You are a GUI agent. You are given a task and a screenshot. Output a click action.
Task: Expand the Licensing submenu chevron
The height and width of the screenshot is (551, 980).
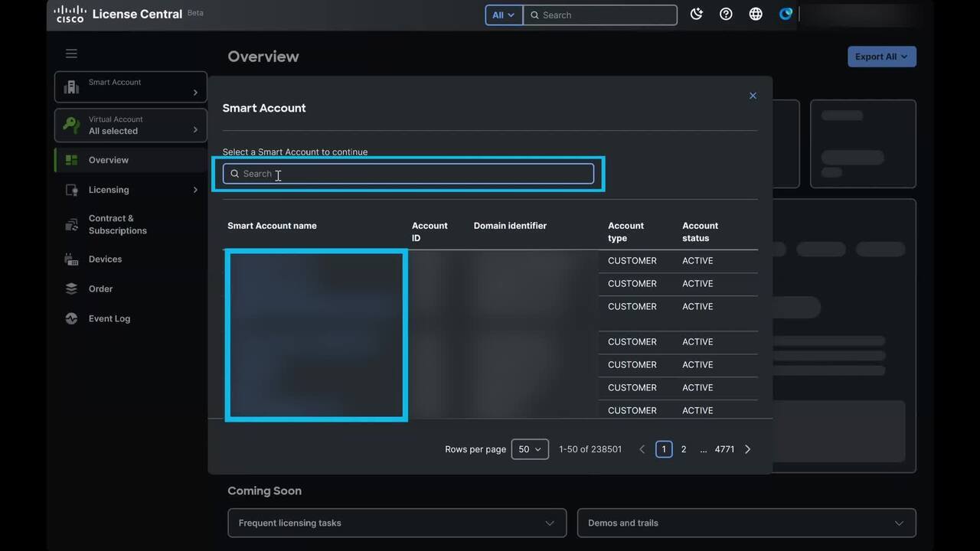coord(195,190)
